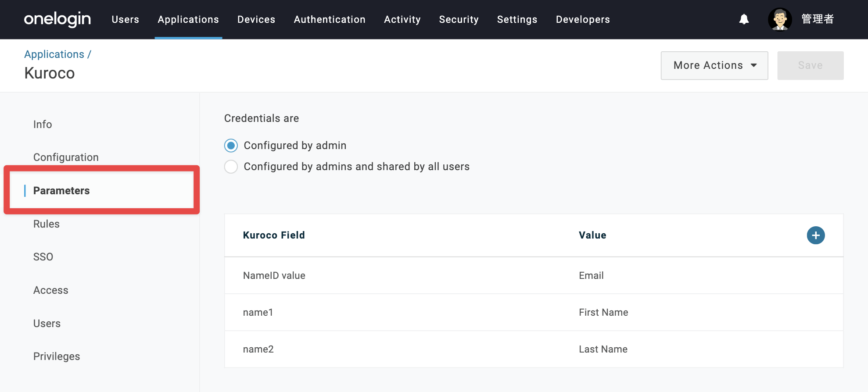Open the Developers top menu
This screenshot has width=868, height=392.
[x=583, y=19]
